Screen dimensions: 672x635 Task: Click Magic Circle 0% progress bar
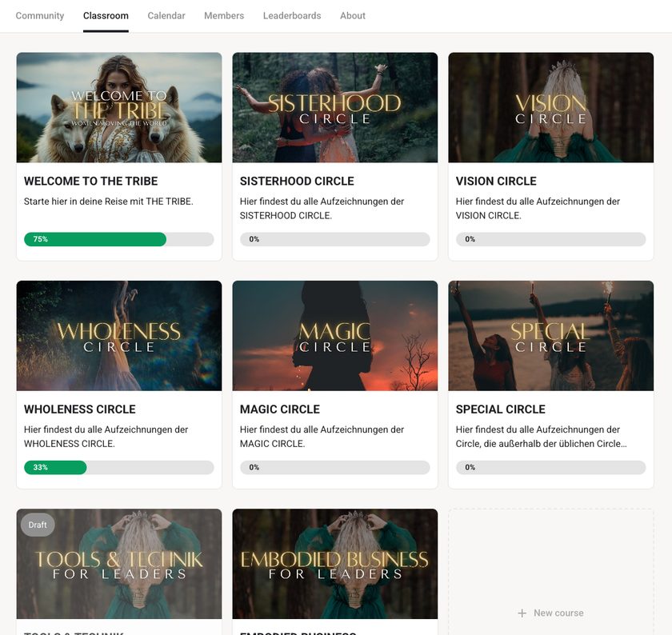point(335,468)
